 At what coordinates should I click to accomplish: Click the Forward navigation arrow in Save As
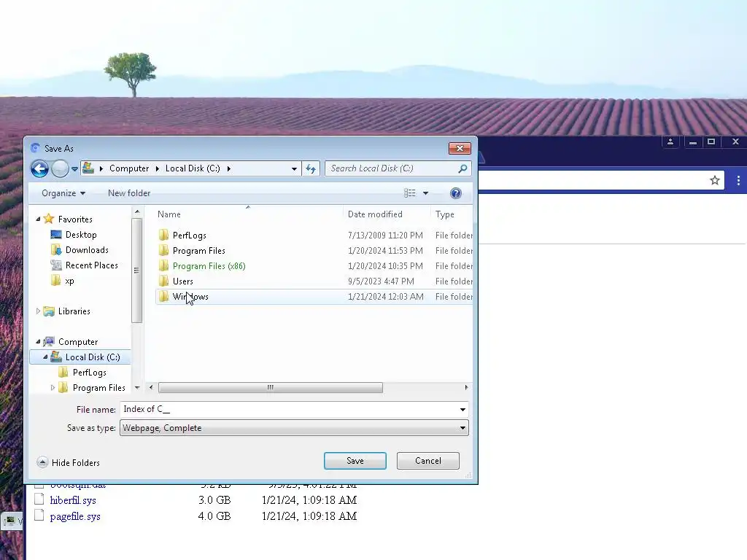tap(60, 168)
